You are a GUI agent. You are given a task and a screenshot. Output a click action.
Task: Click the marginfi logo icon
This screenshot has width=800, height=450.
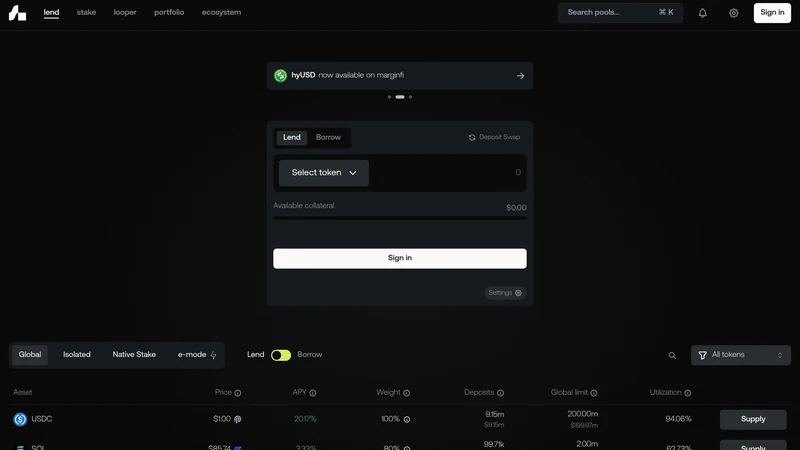[17, 13]
